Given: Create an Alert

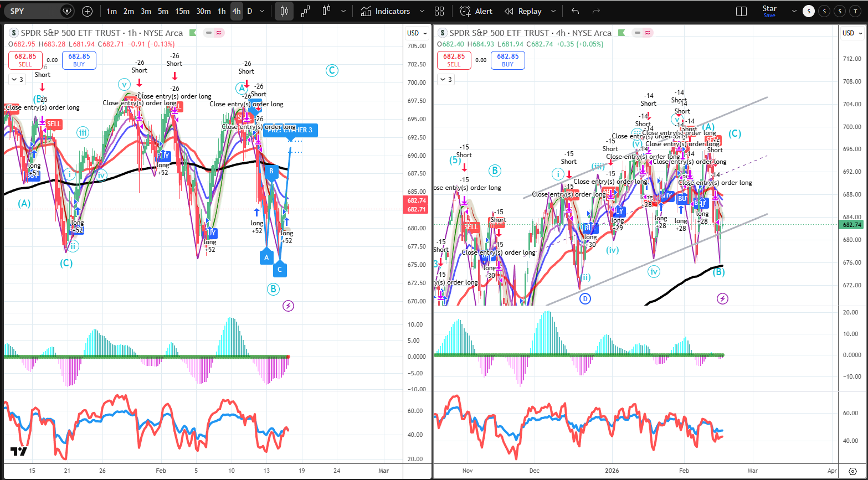Looking at the screenshot, I should (x=476, y=11).
